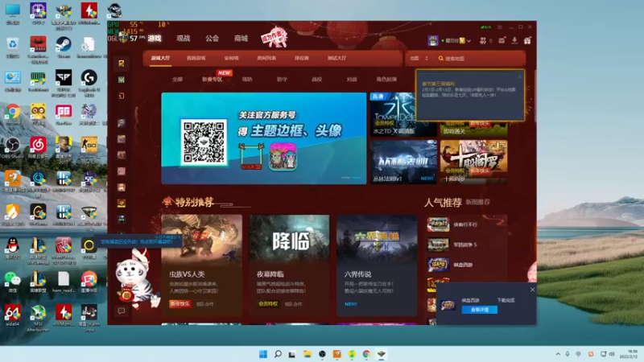Image resolution: width=644 pixels, height=362 pixels.
Task: Open the aida64 desktop icon
Action: [x=13, y=315]
